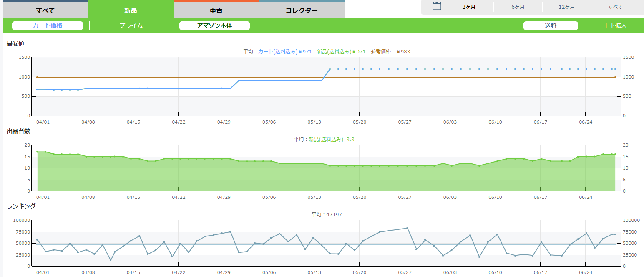This screenshot has width=644, height=277.
Task: Toggle the 送料 inclusion button
Action: pyautogui.click(x=551, y=26)
